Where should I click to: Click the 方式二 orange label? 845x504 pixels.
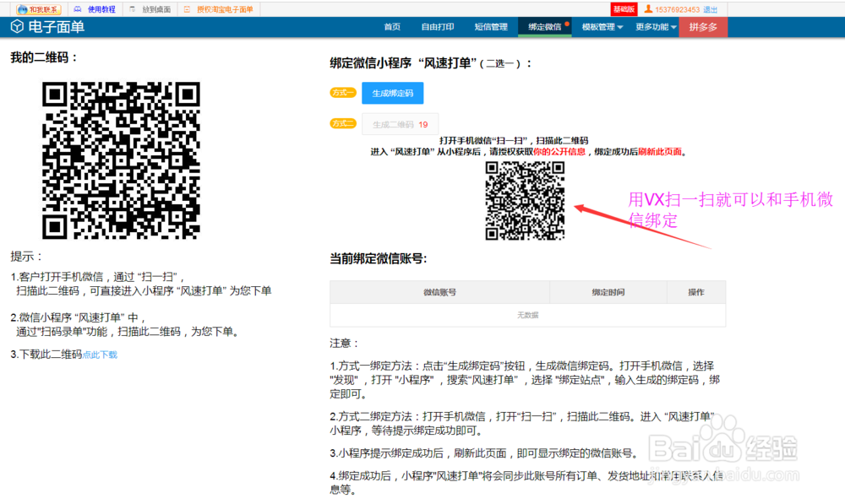pos(343,124)
